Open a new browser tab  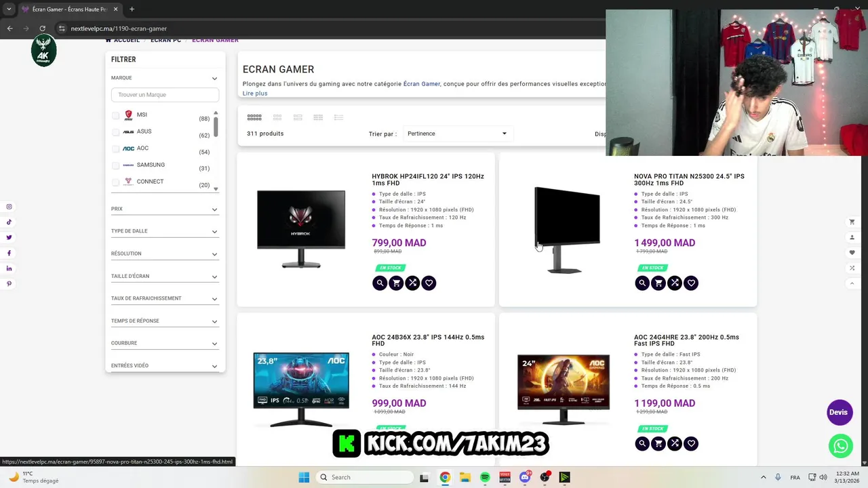[132, 9]
